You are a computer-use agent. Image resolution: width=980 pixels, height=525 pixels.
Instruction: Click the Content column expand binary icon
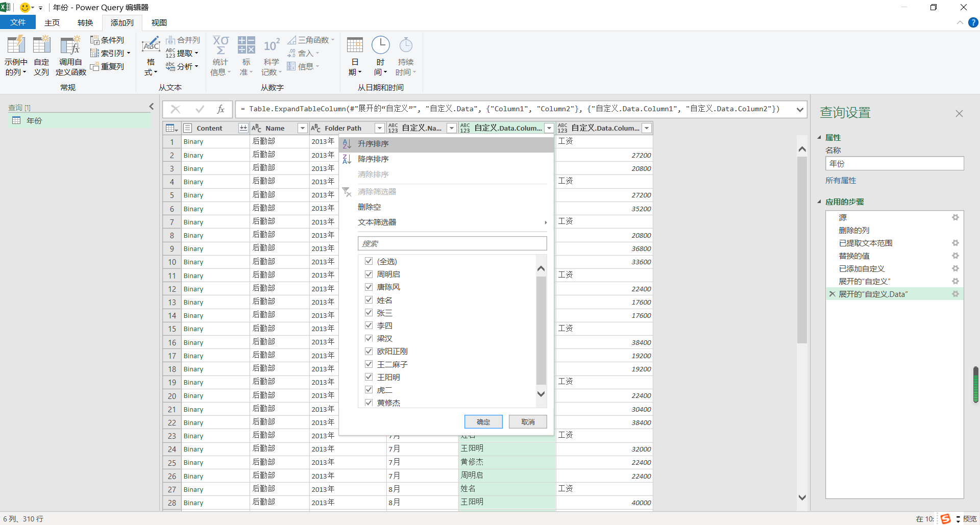tap(243, 128)
